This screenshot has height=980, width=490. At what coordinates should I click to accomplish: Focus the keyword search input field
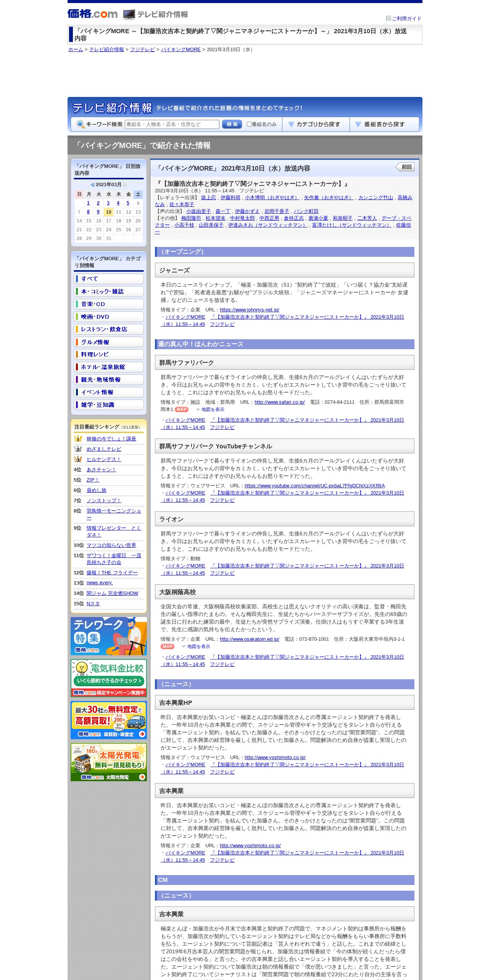[172, 124]
